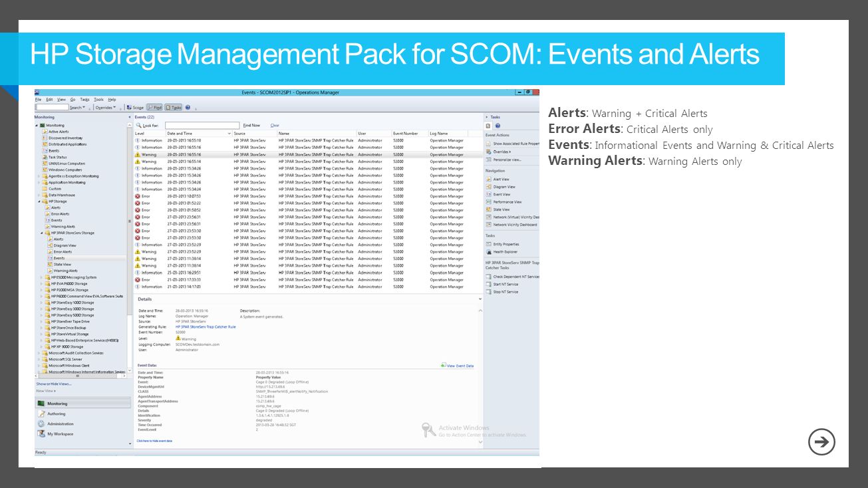Sort by Date and Time column header
The height and width of the screenshot is (488, 868).
tap(198, 134)
